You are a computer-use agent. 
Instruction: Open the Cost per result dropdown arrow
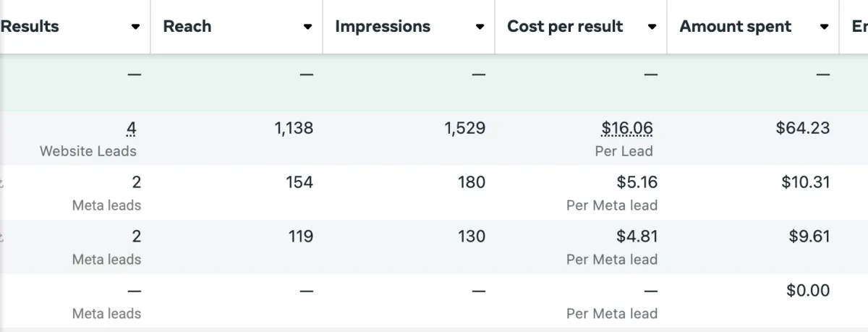(652, 27)
